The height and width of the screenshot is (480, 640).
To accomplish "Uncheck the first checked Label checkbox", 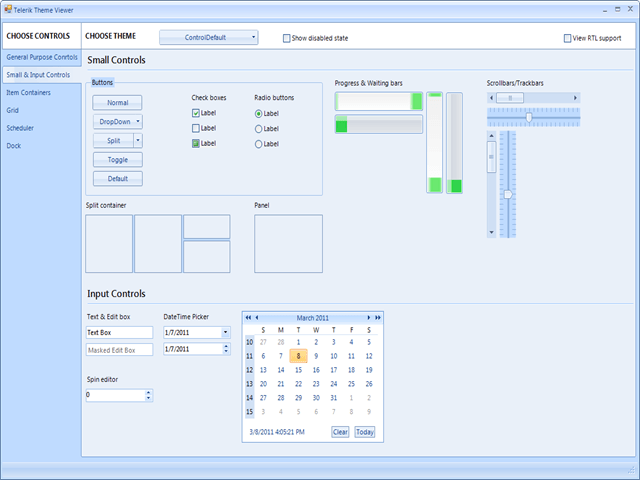I will click(196, 113).
